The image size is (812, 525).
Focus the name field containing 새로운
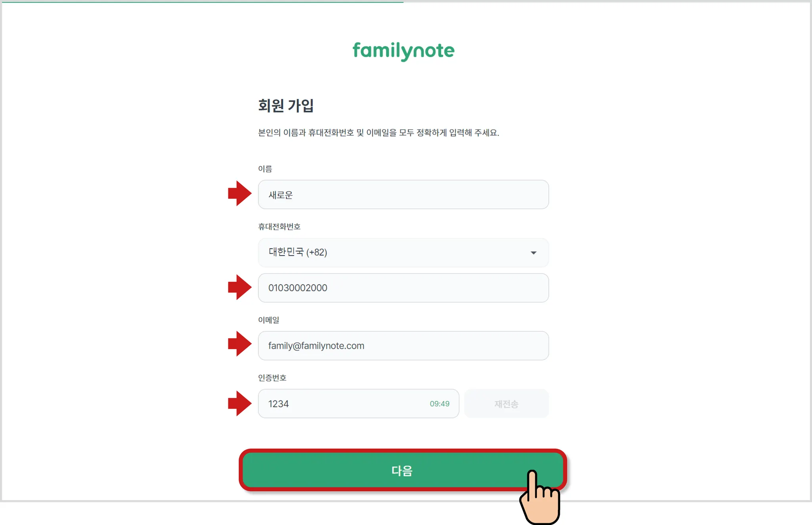pos(403,195)
